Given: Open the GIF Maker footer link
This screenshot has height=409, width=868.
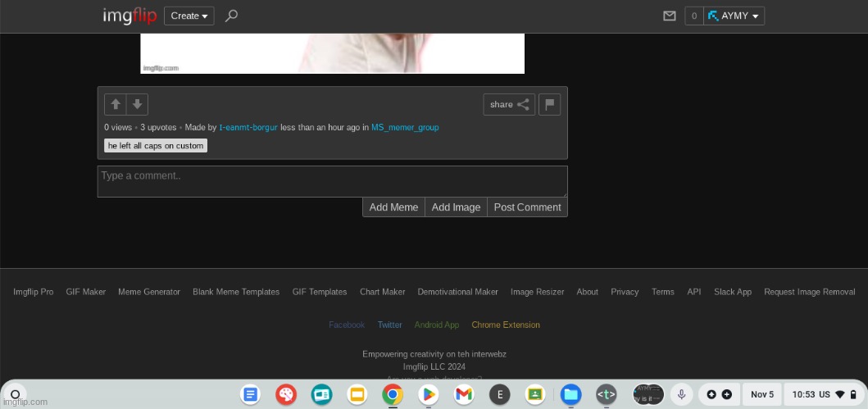Looking at the screenshot, I should pyautogui.click(x=86, y=292).
